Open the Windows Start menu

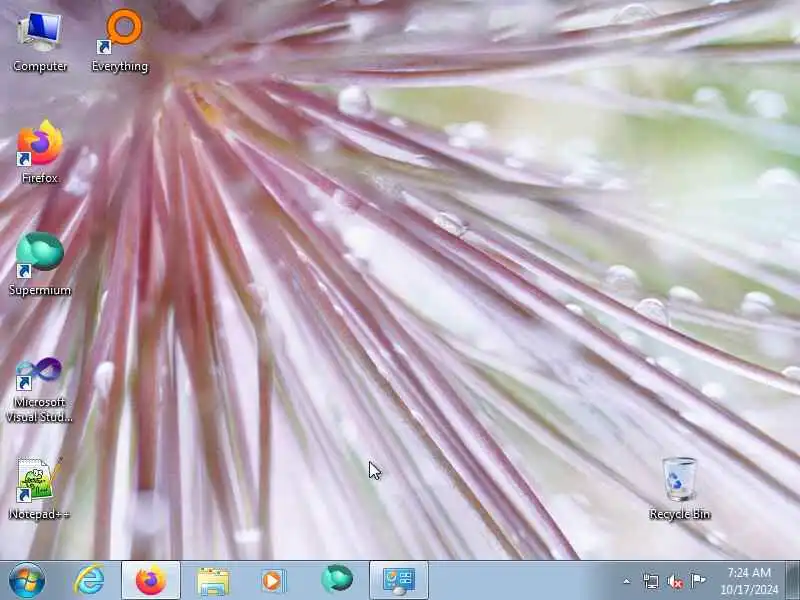pyautogui.click(x=27, y=580)
